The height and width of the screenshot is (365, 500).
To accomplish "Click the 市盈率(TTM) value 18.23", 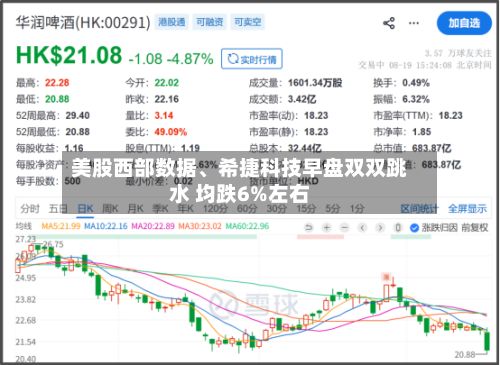I will (451, 116).
